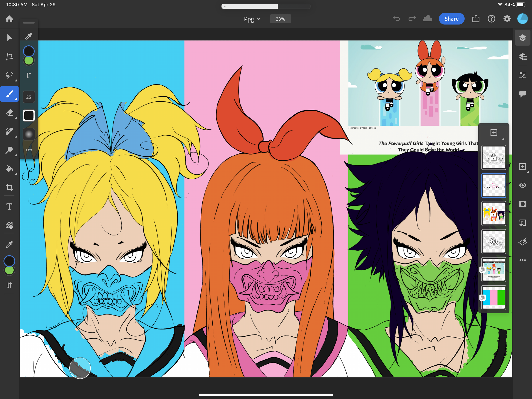Open the Comments panel
The width and height of the screenshot is (532, 399).
point(522,94)
